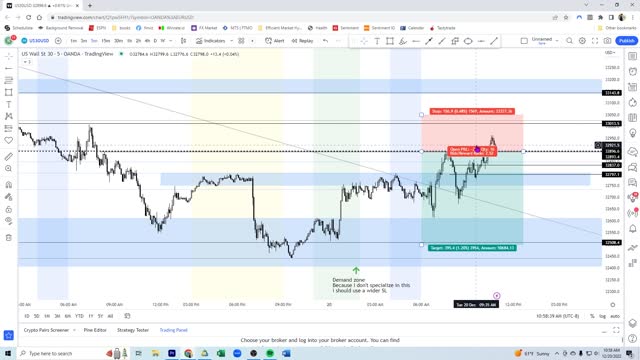Open the Strategy Tester tab
The image size is (640, 360).
tap(133, 330)
